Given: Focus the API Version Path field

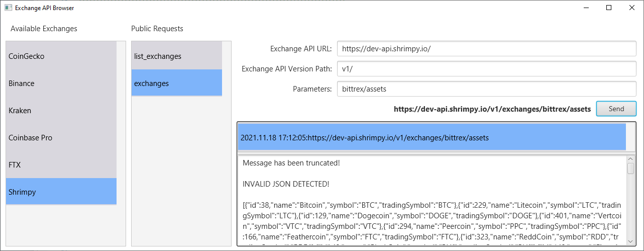Looking at the screenshot, I should coord(486,69).
